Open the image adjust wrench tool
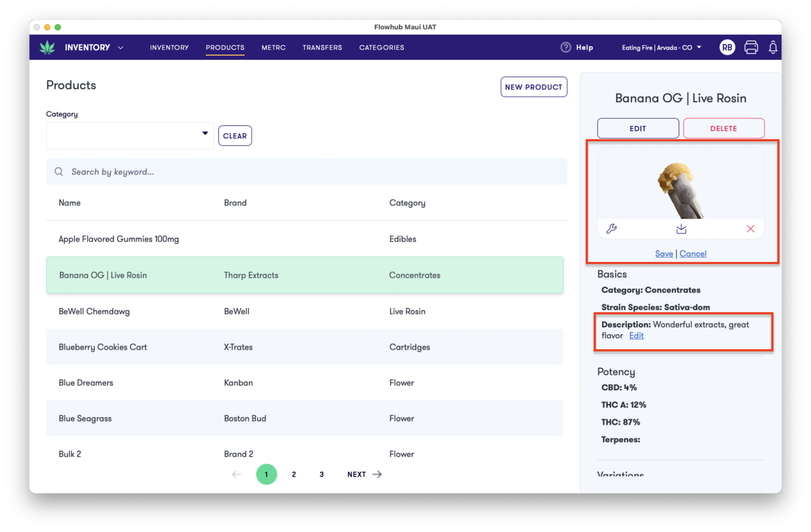The width and height of the screenshot is (811, 532). (x=612, y=229)
